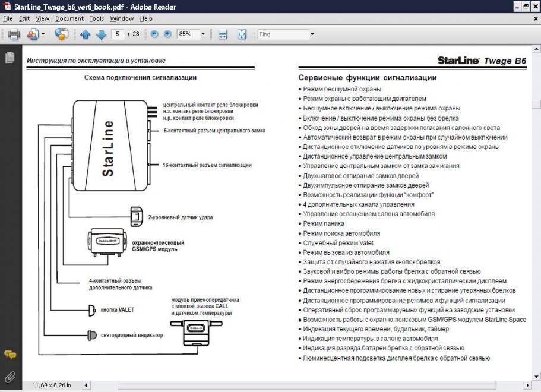The image size is (541, 392).
Task: Open the Edit menu
Action: tap(24, 18)
